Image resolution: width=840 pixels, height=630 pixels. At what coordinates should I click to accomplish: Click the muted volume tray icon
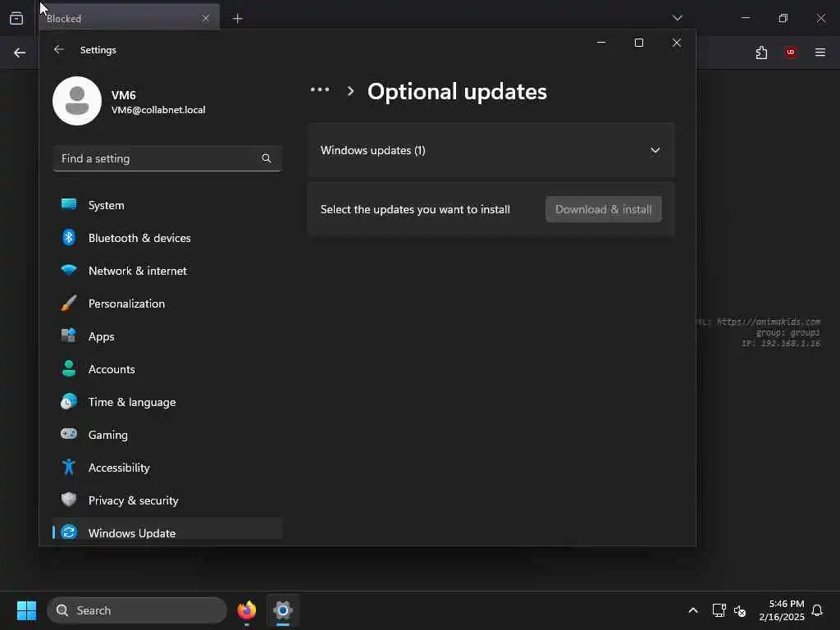[x=740, y=610]
